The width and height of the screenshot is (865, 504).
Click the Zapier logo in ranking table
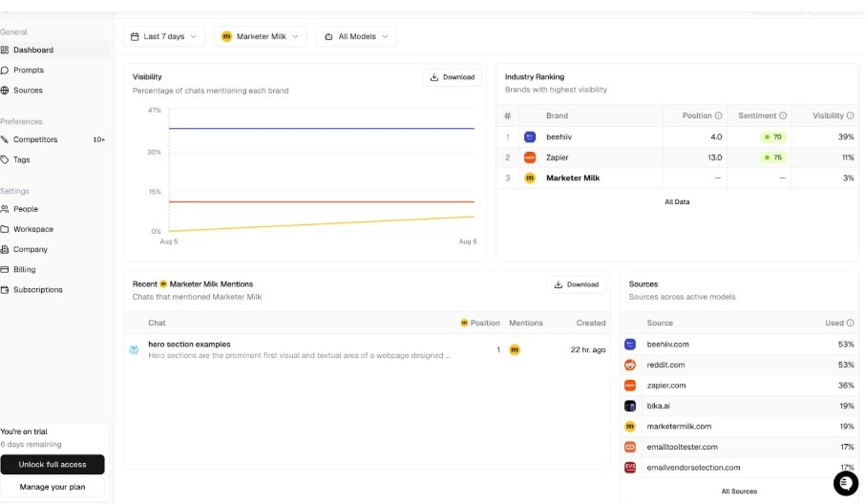tap(530, 157)
